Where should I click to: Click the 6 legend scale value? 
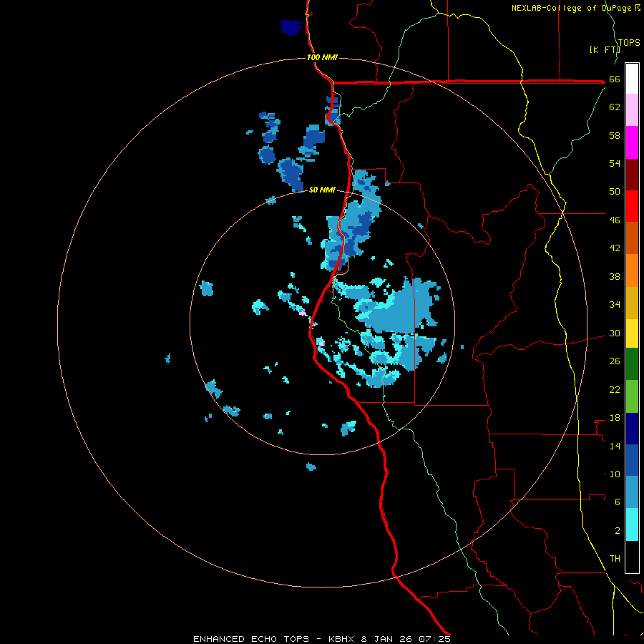pyautogui.click(x=617, y=502)
